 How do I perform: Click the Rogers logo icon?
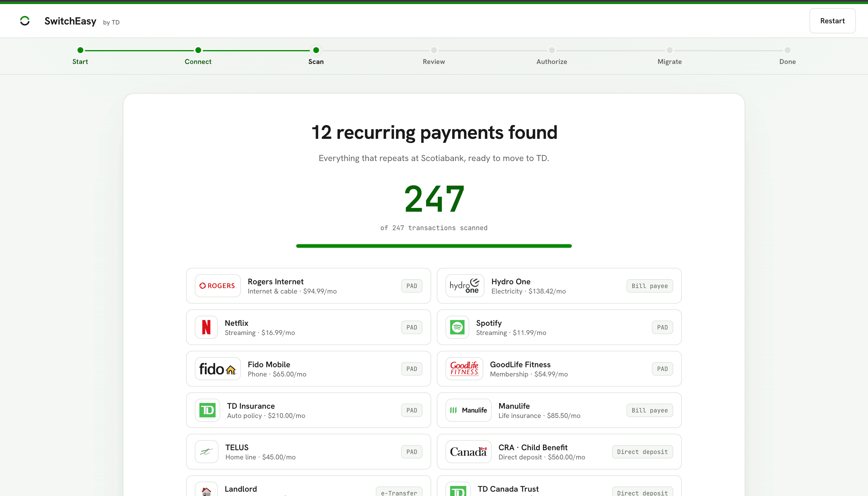[218, 286]
